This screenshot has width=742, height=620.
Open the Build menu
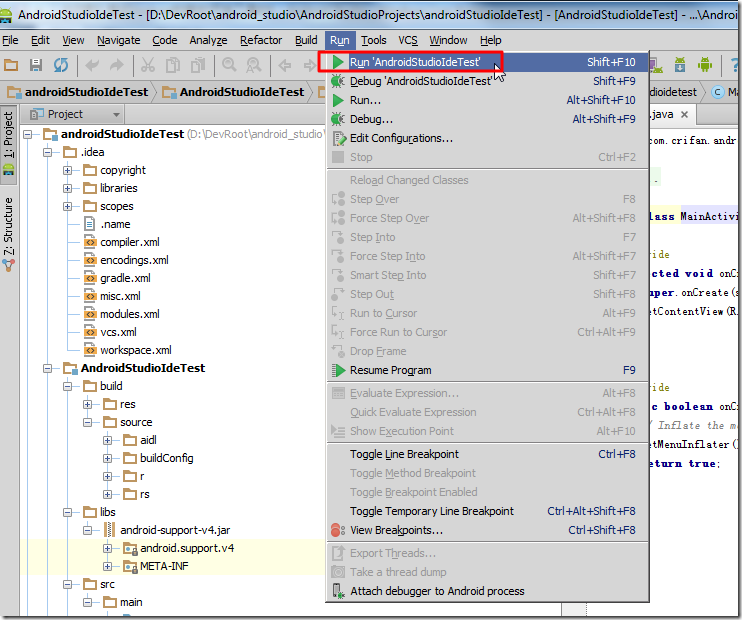(x=306, y=40)
